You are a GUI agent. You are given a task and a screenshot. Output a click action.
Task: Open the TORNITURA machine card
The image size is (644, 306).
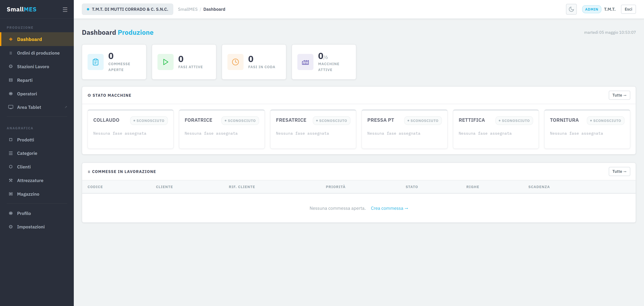pos(587,129)
